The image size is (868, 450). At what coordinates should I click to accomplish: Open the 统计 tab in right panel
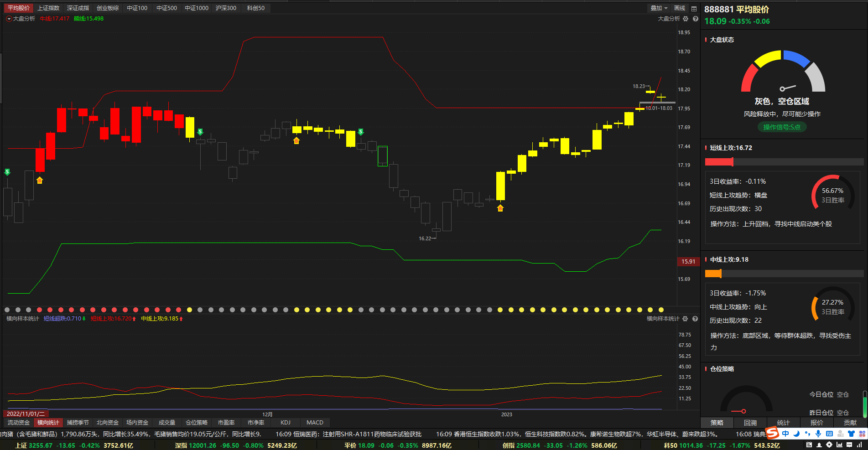point(784,423)
